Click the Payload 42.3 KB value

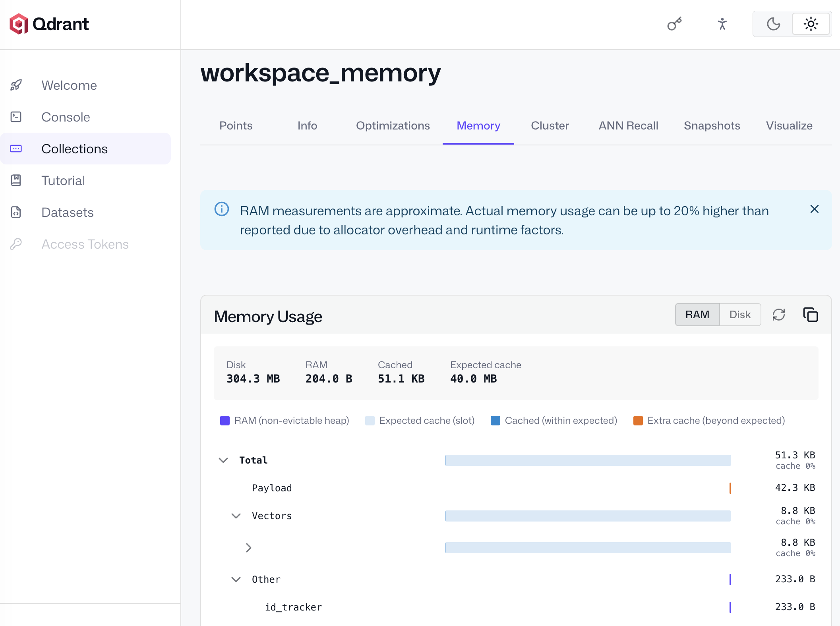pyautogui.click(x=795, y=488)
